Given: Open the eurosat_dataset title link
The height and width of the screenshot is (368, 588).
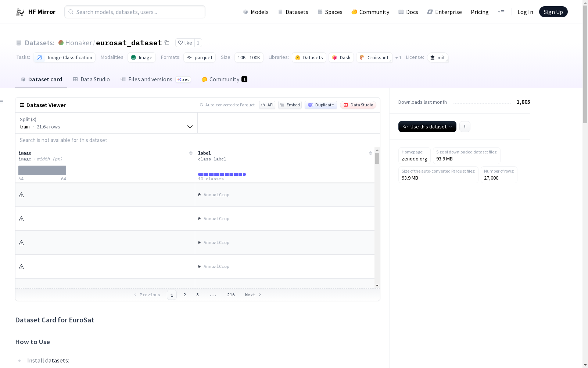Looking at the screenshot, I should [129, 43].
